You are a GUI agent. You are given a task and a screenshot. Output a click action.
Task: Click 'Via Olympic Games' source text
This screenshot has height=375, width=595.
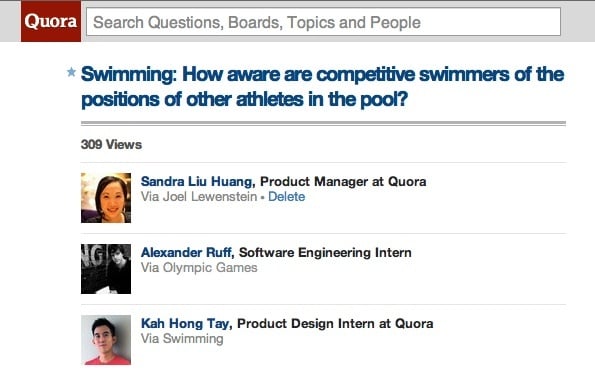(199, 268)
